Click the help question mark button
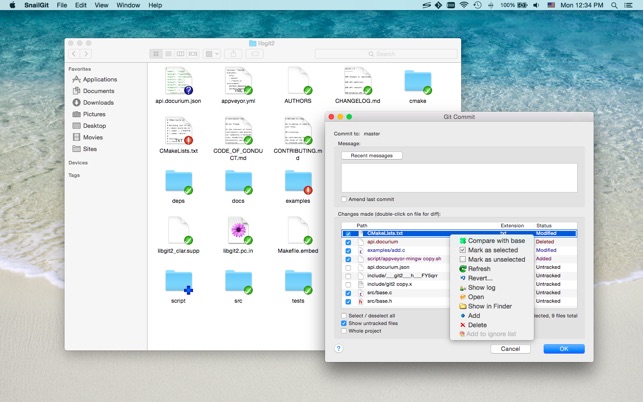The image size is (643, 402). click(339, 348)
